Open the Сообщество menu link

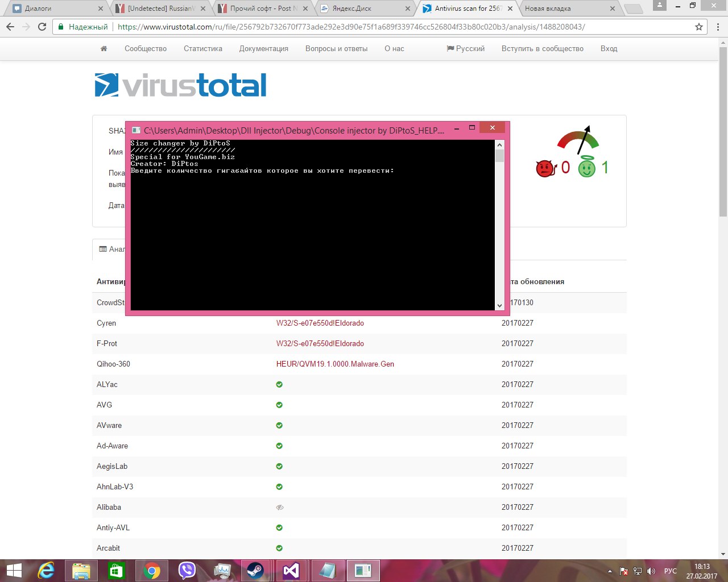click(x=146, y=49)
